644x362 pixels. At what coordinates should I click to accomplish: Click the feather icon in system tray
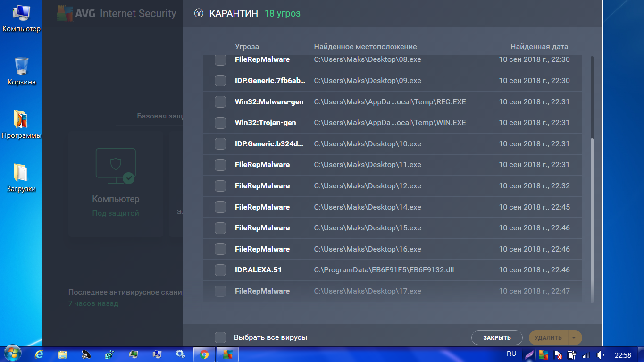pos(530,354)
